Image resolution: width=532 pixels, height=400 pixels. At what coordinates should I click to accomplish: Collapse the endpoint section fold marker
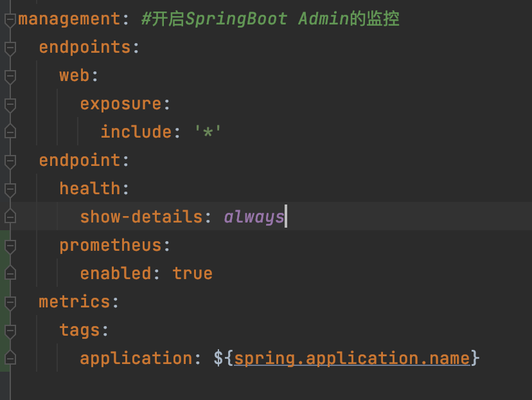click(10, 161)
